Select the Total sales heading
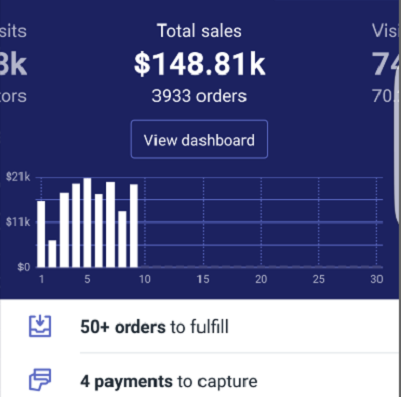Viewport: 401px width, 397px height. (x=199, y=31)
